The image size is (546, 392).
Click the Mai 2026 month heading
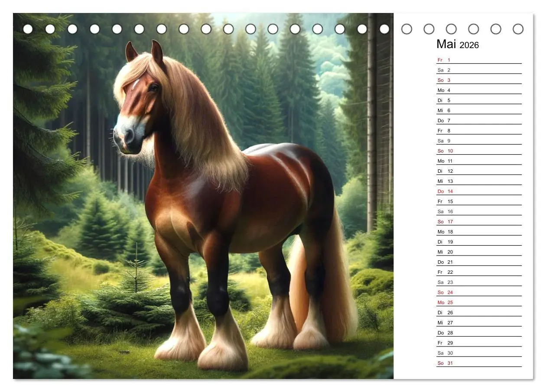458,44
